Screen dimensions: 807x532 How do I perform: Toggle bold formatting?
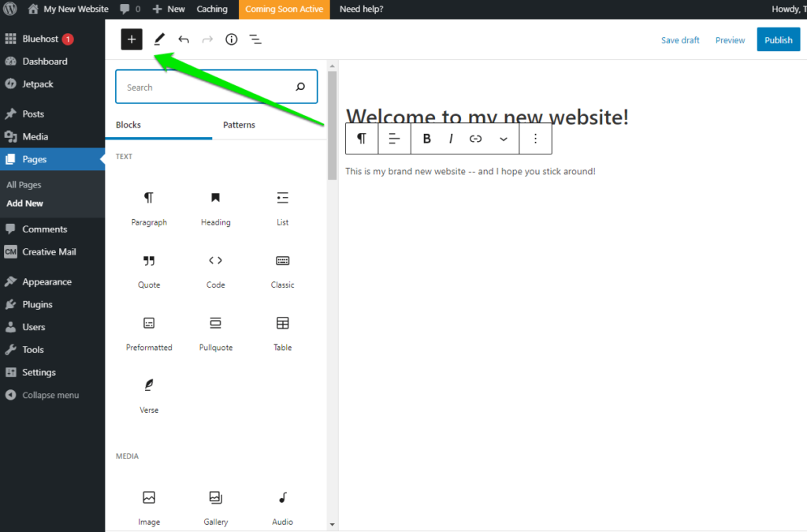pos(426,139)
